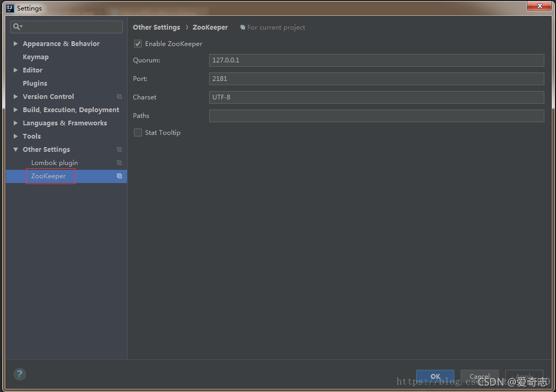Screen dimensions: 556x392
Task: Open the Lombok plugin settings
Action: point(55,163)
